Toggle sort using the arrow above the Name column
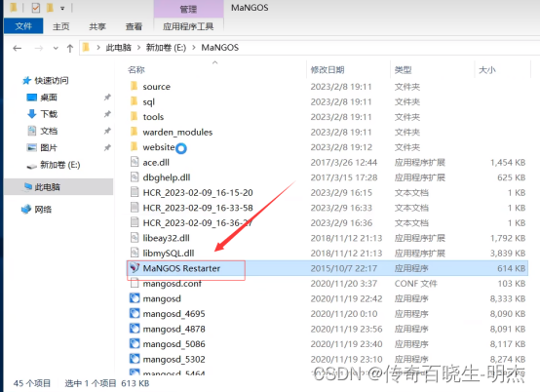Screen dimensions: 540x392 click(x=214, y=62)
